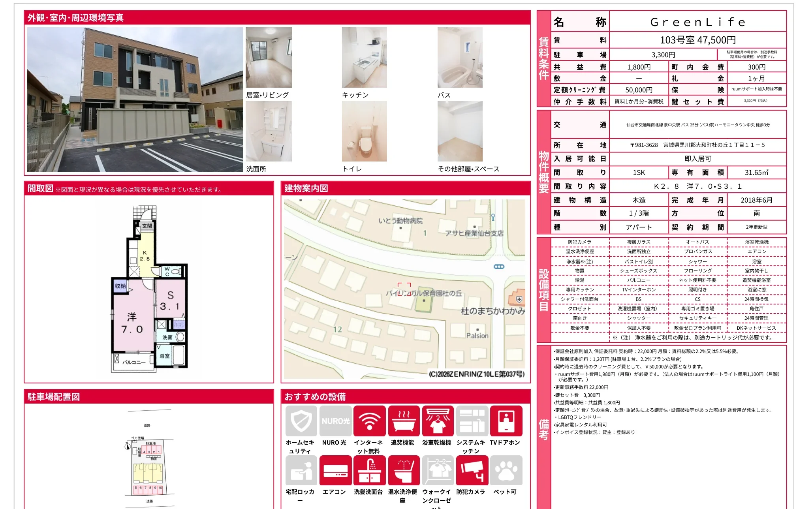This screenshot has width=812, height=509.
Task: Select the 階数 value 1 / 3階
Action: point(639,213)
